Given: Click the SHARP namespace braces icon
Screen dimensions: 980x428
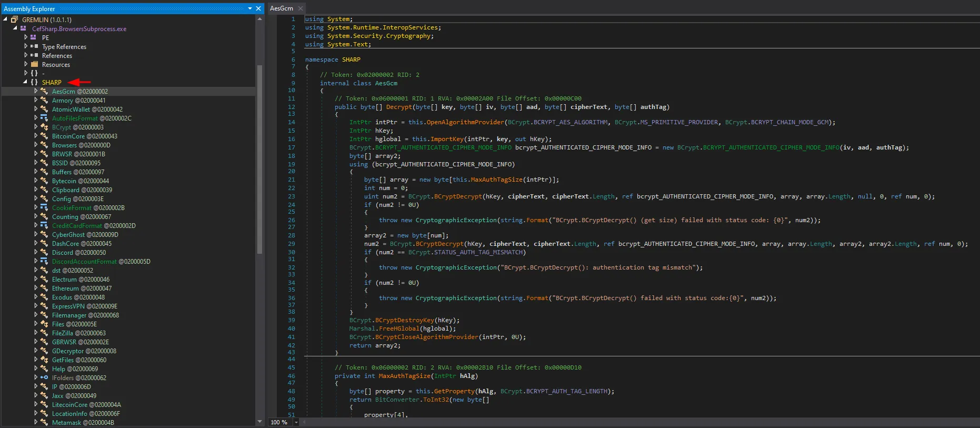Looking at the screenshot, I should tap(34, 82).
